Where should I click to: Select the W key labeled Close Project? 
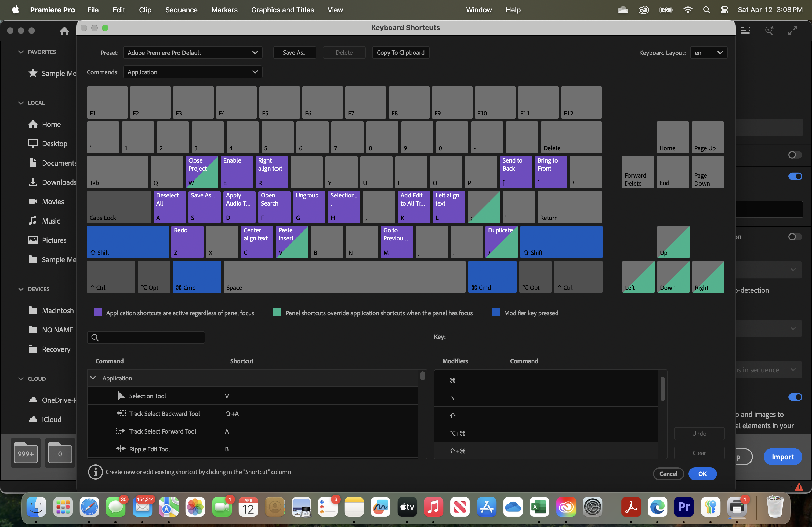click(x=202, y=172)
